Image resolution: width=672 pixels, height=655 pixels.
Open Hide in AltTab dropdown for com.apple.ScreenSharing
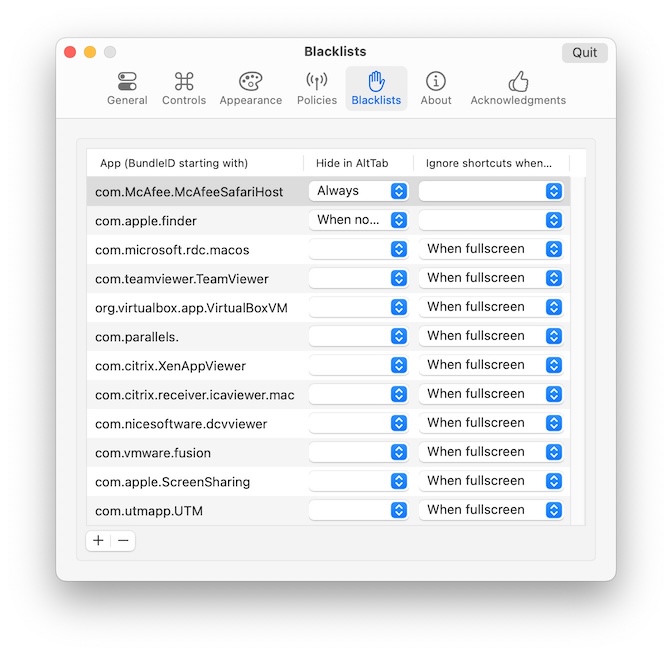click(x=358, y=481)
